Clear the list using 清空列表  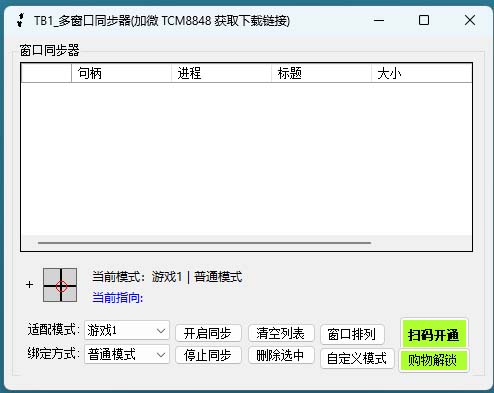(281, 333)
